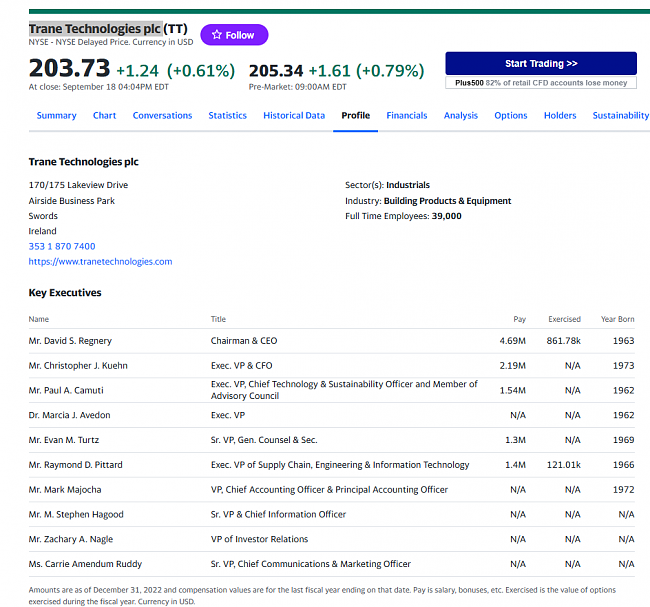650x607 pixels.
Task: Click the Year Born column header
Action: [618, 319]
